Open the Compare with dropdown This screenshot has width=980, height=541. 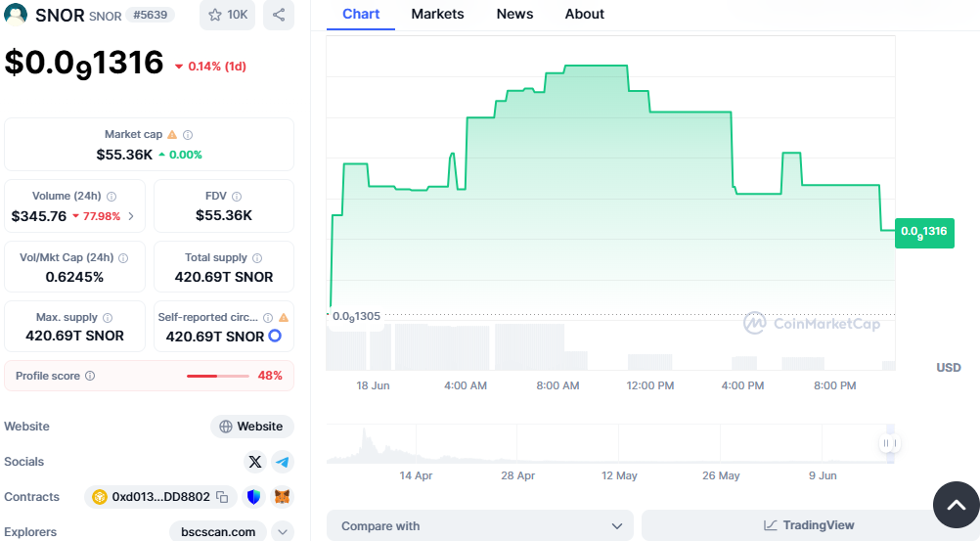pyautogui.click(x=480, y=526)
